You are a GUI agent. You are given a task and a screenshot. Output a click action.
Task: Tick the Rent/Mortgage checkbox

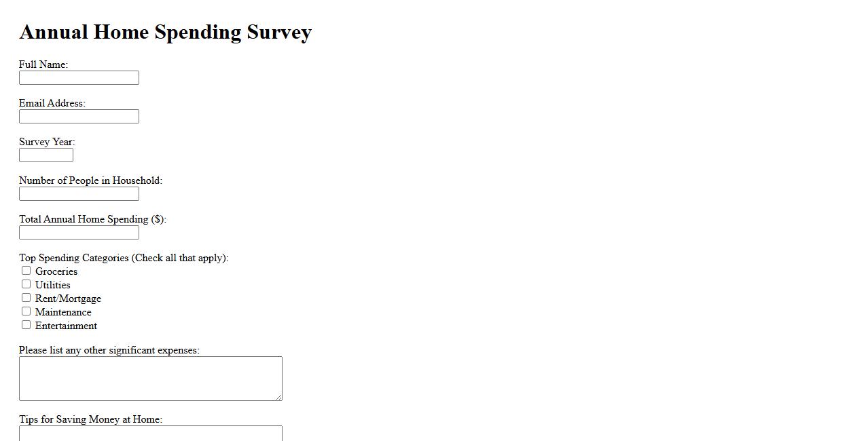[x=26, y=298]
